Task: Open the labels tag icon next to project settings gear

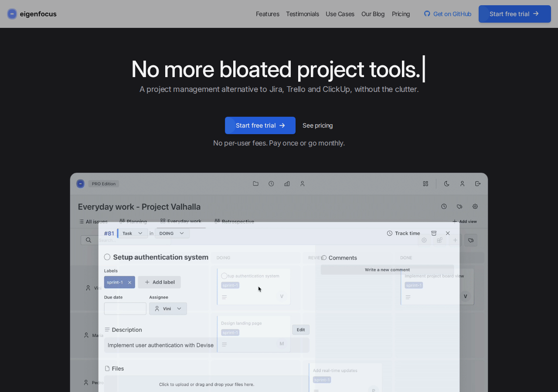Action: point(459,206)
